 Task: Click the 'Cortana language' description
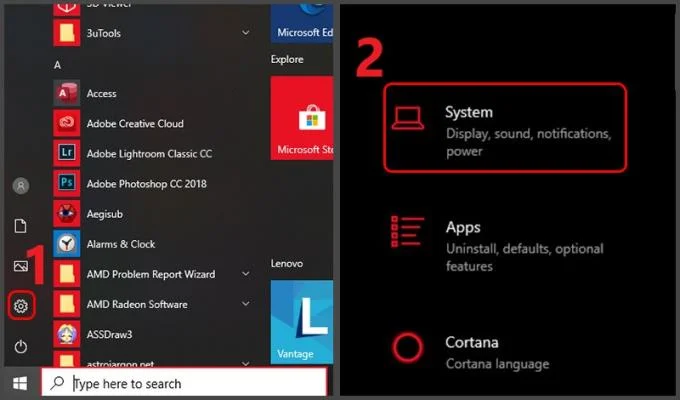click(497, 364)
